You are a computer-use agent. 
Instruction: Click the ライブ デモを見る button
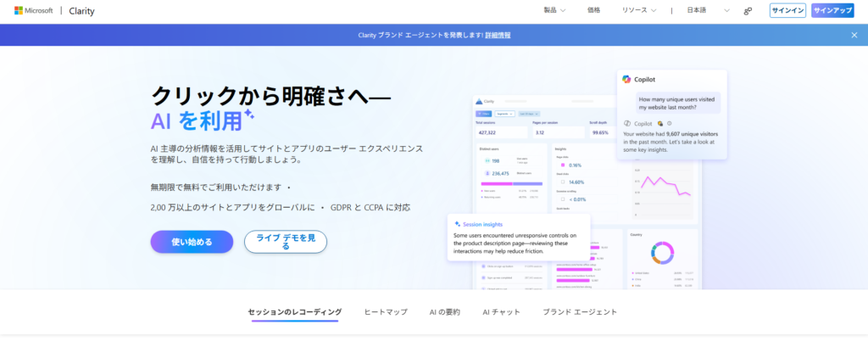click(x=286, y=242)
